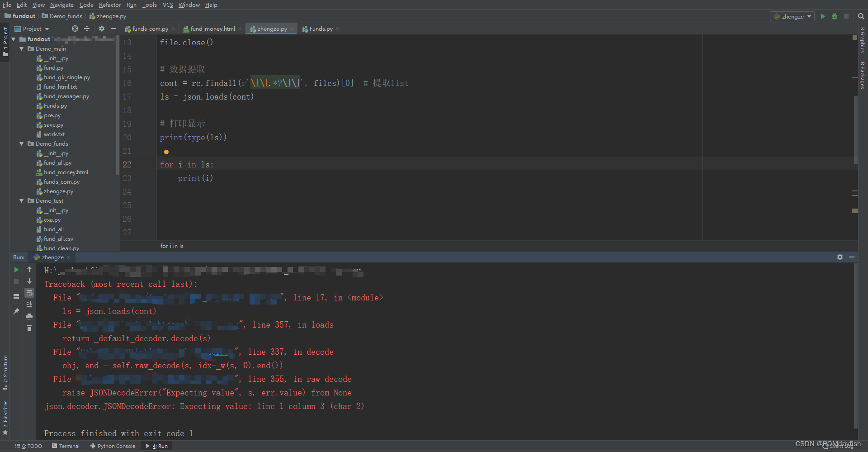Open the Favorites side tab
Viewport: 868px width, 452px height.
click(x=5, y=418)
